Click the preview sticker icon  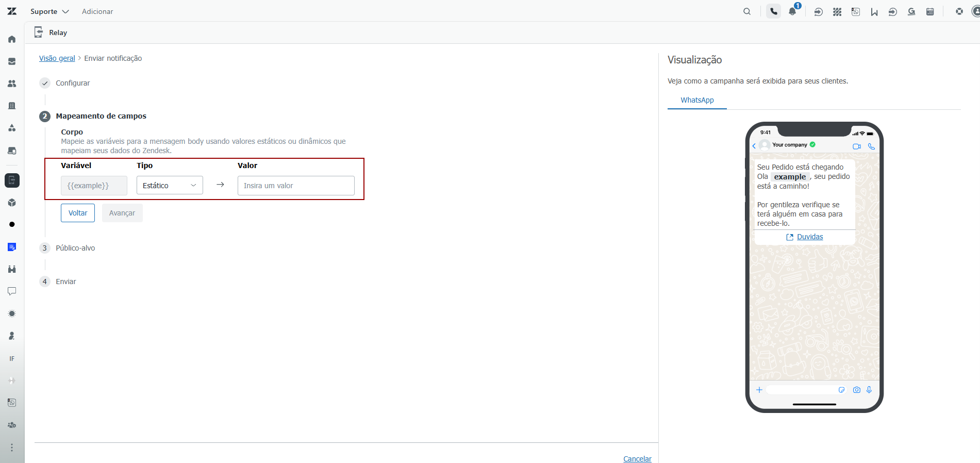841,390
